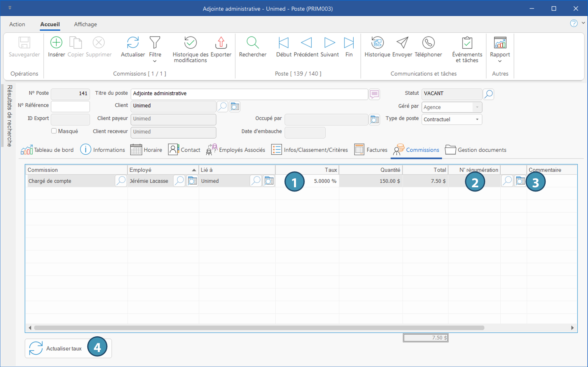Expand the Rapport dropdown
Image resolution: width=588 pixels, height=367 pixels.
click(500, 61)
